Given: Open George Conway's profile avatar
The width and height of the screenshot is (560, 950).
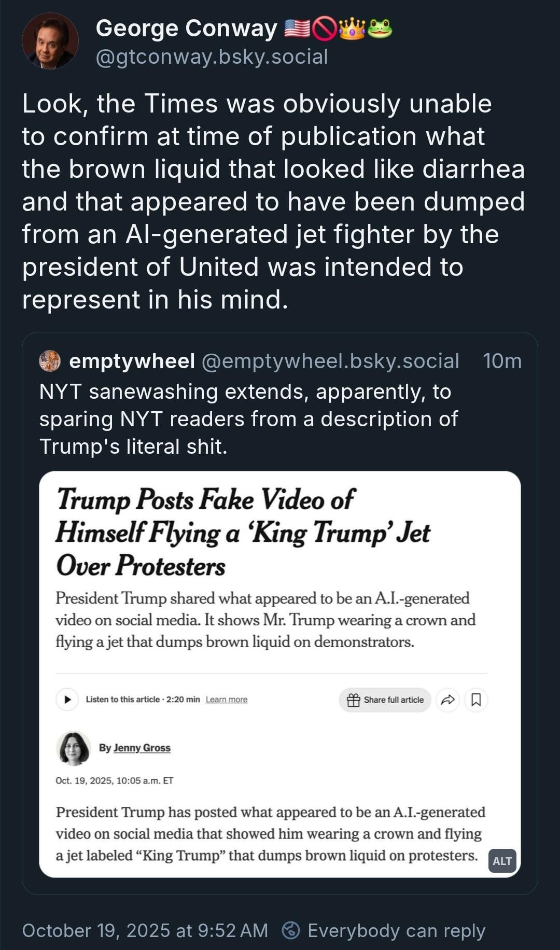Looking at the screenshot, I should pos(50,41).
